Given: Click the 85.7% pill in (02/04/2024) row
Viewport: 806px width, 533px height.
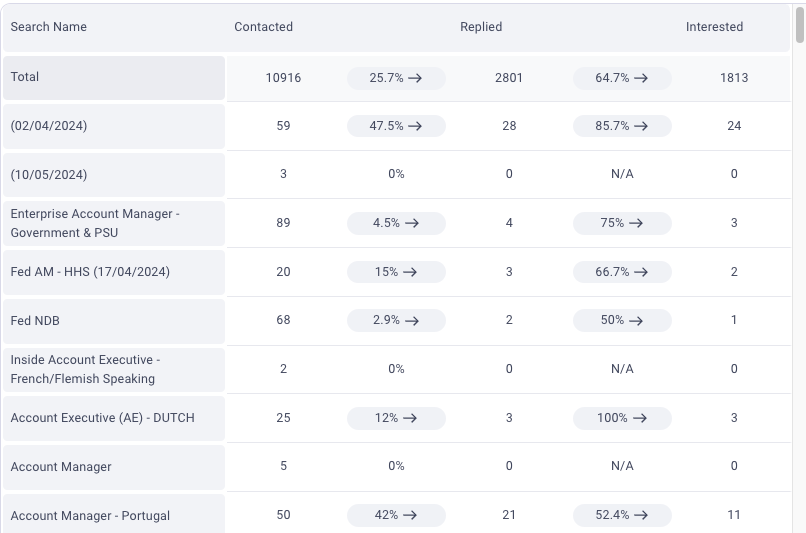Looking at the screenshot, I should coord(622,126).
